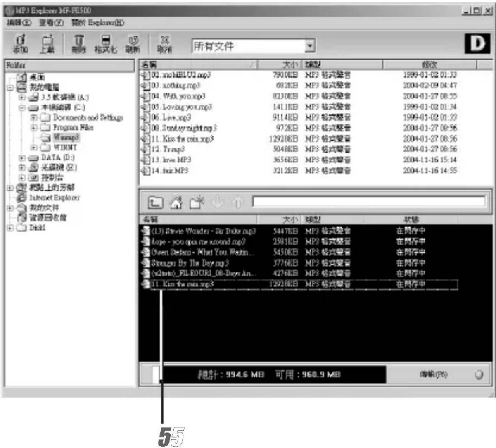This screenshot has height=448, width=496.
Task: Expand the Disk1 tree node
Action: (10, 228)
